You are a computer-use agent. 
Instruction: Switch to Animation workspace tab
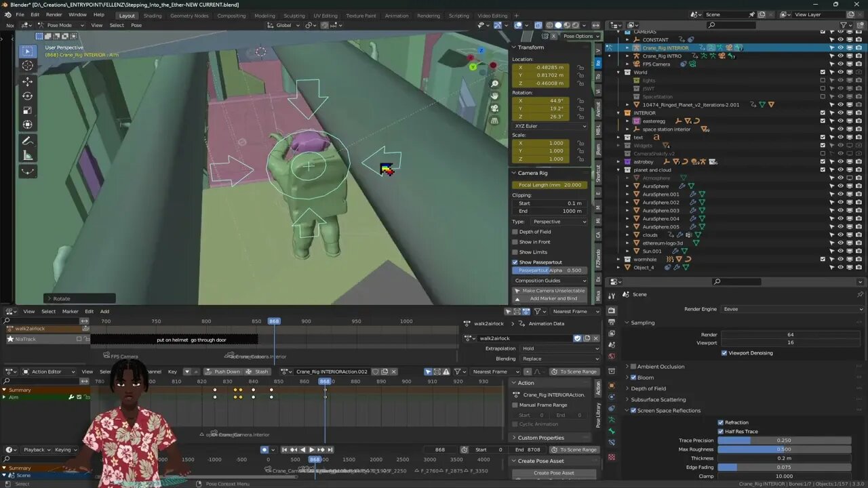click(397, 16)
